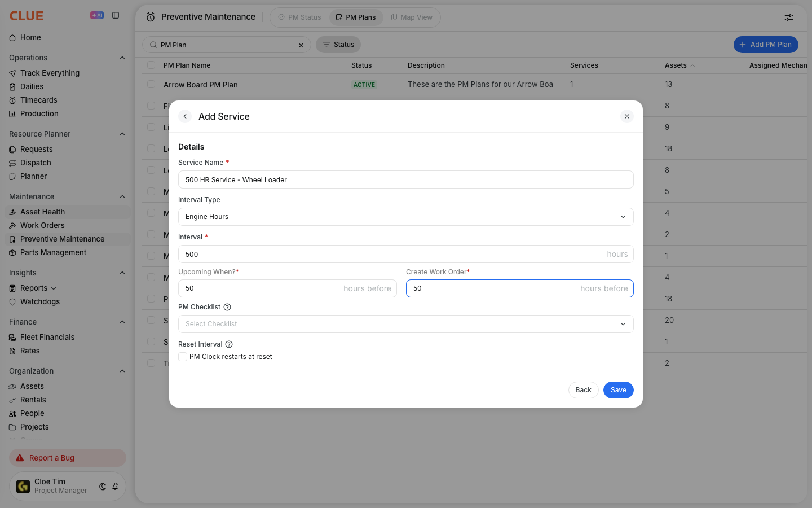Click the PM Checklist help icon
The image size is (812, 508).
click(x=227, y=307)
